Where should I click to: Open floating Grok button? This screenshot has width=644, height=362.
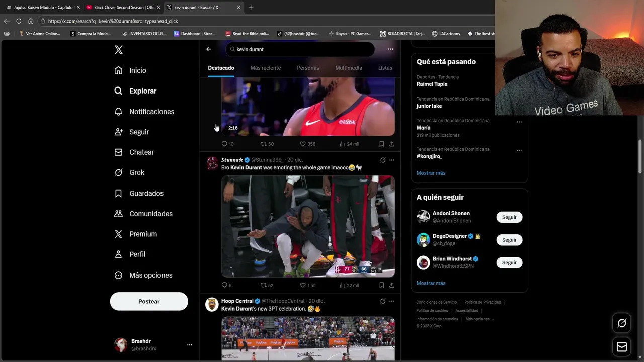coord(622,323)
